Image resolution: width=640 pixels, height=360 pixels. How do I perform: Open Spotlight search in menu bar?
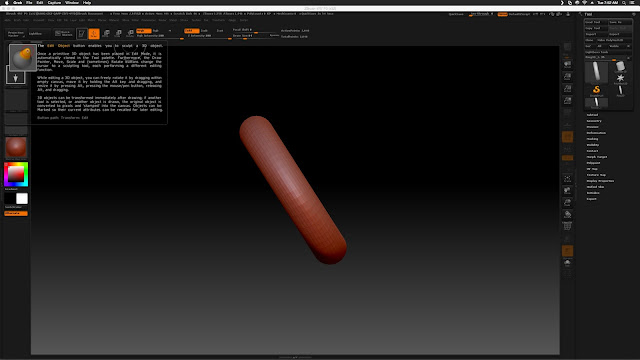click(x=624, y=2)
